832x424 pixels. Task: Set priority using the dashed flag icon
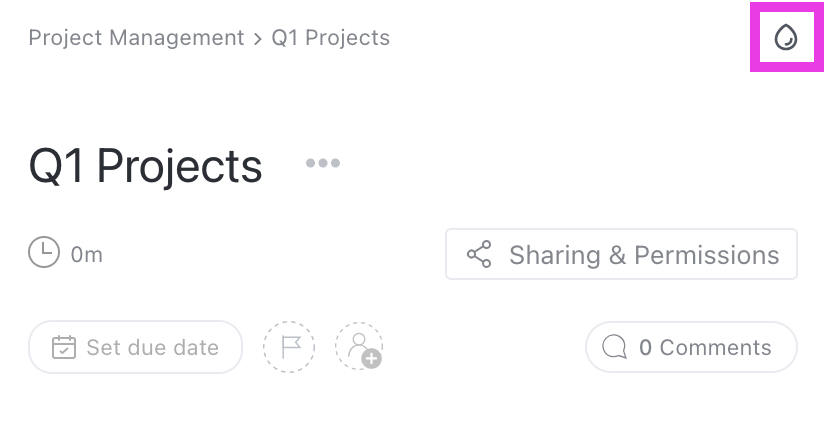click(x=289, y=347)
